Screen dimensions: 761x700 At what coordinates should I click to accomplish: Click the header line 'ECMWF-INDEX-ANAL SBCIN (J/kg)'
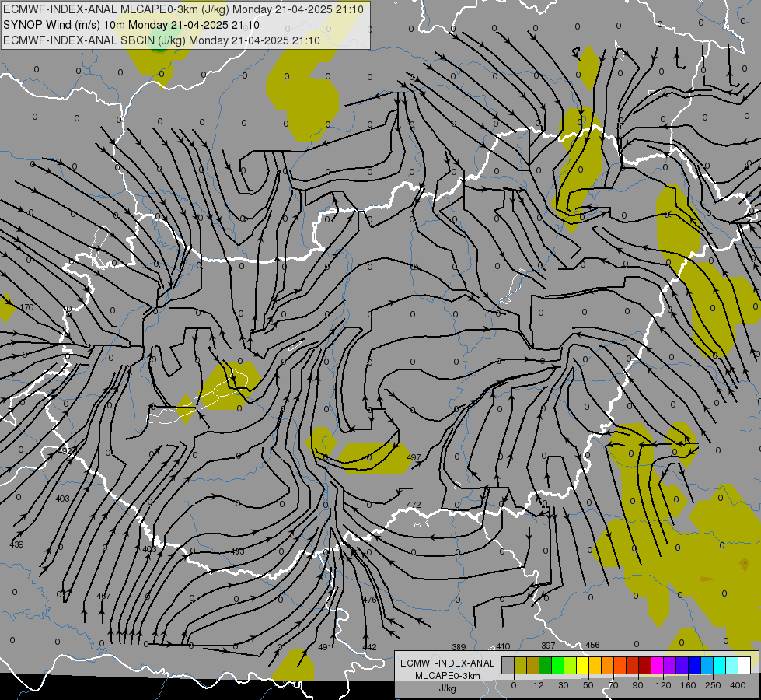tap(94, 40)
